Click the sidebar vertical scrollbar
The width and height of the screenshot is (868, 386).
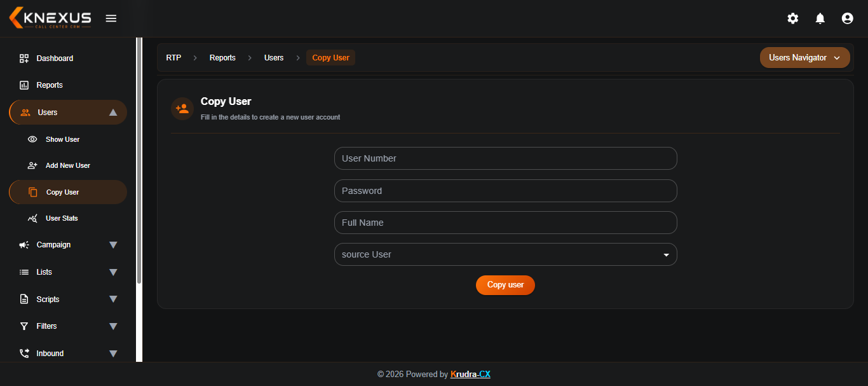[x=139, y=162]
